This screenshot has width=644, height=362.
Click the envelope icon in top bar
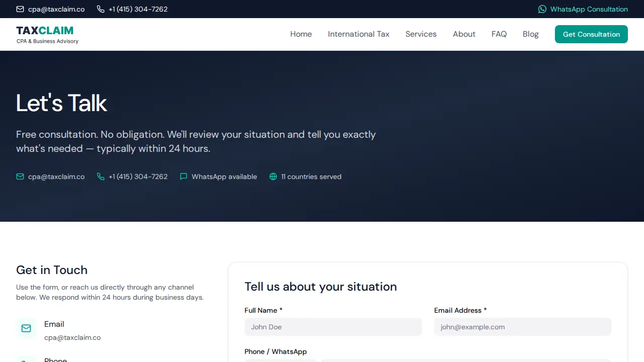[x=20, y=9]
